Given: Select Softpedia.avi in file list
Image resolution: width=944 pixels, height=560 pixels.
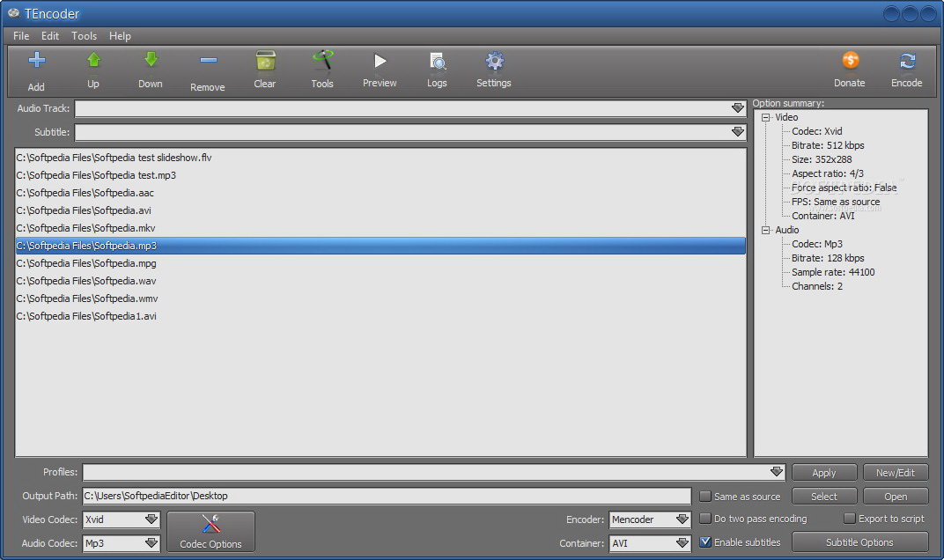Looking at the screenshot, I should pyautogui.click(x=380, y=210).
